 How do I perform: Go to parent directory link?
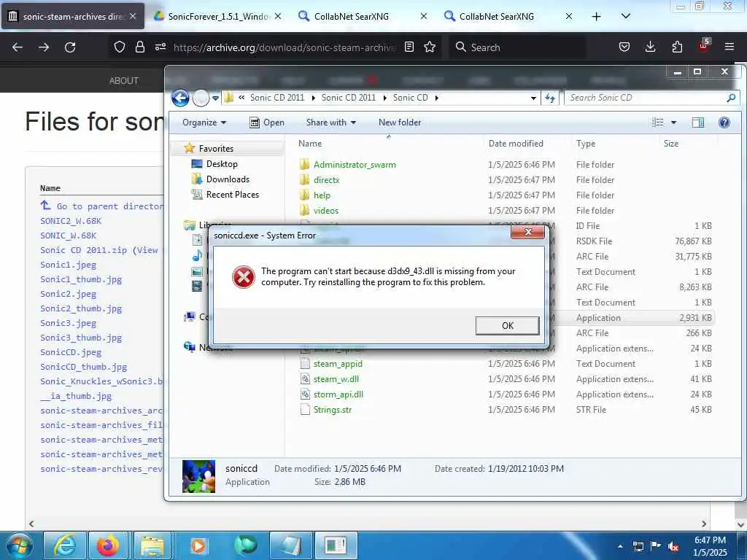pyautogui.click(x=102, y=206)
